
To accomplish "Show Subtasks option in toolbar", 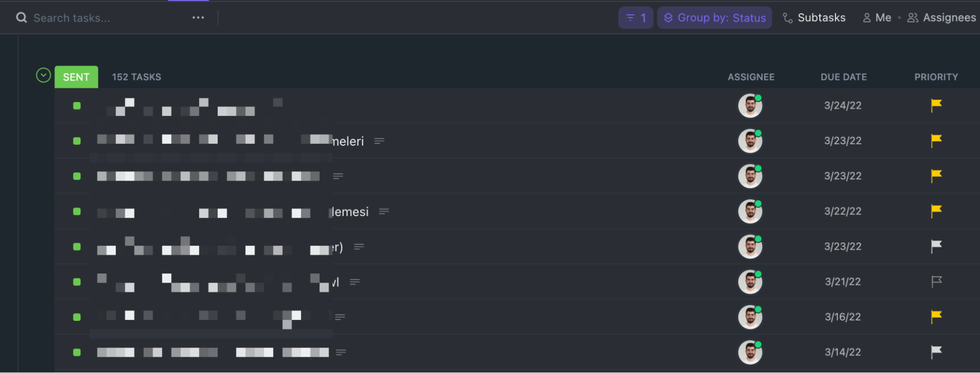I will tap(814, 18).
